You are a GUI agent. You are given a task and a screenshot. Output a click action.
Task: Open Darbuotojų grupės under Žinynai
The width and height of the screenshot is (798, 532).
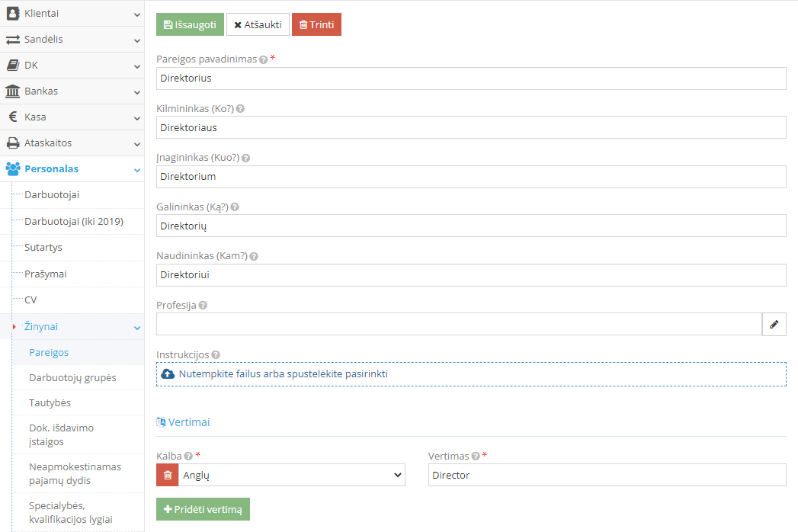[x=72, y=378]
